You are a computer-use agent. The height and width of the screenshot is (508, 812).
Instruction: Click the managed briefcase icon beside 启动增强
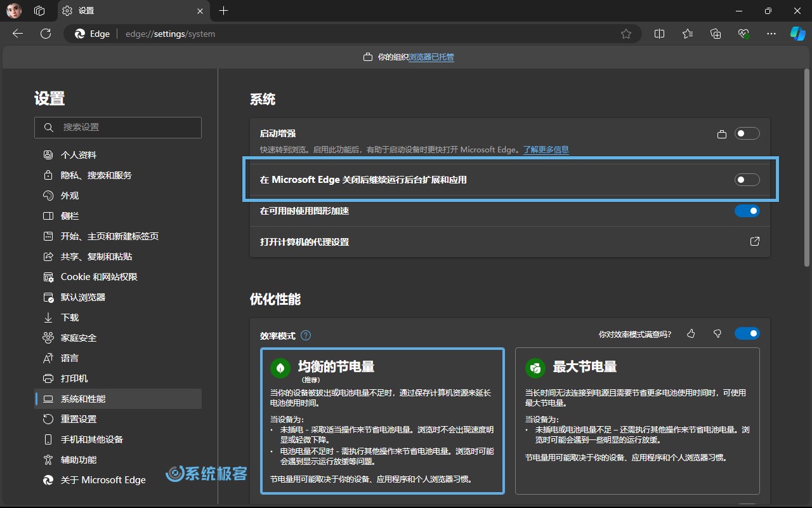pyautogui.click(x=721, y=134)
